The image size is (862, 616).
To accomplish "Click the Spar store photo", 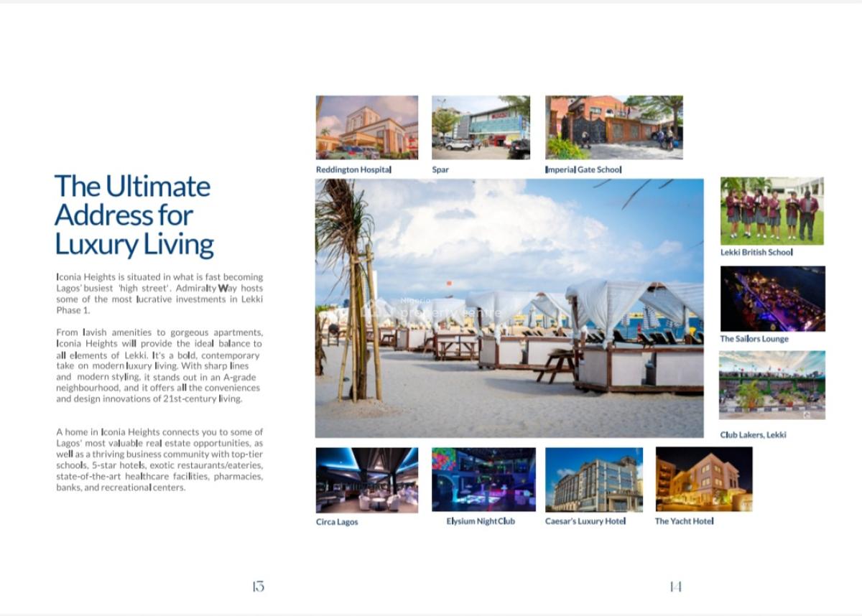I will click(x=481, y=127).
